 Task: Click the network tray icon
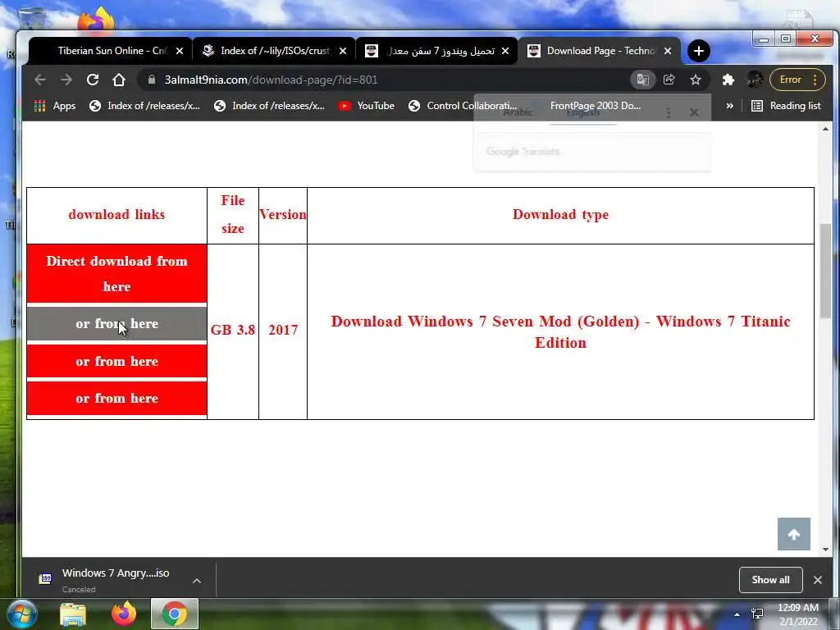point(757,614)
